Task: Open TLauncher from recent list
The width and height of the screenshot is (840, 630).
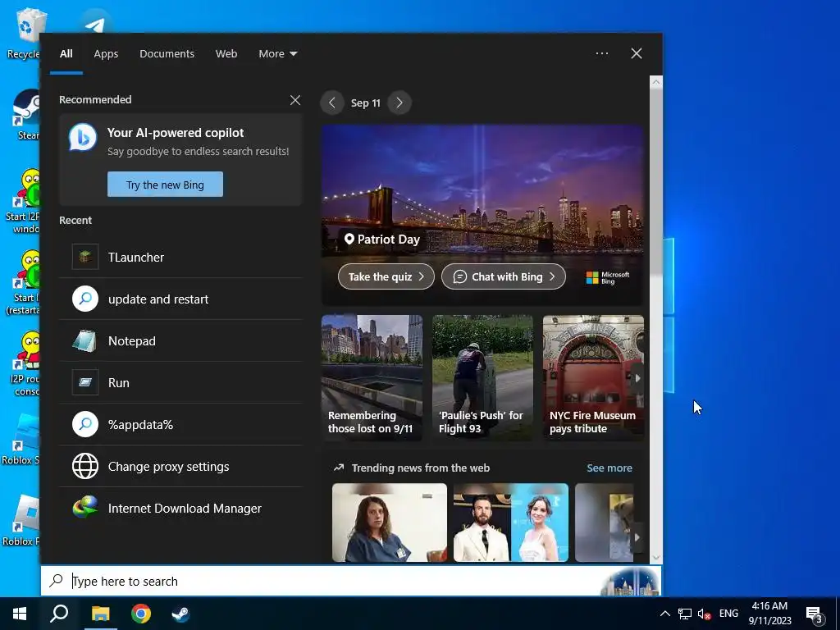Action: 181,257
